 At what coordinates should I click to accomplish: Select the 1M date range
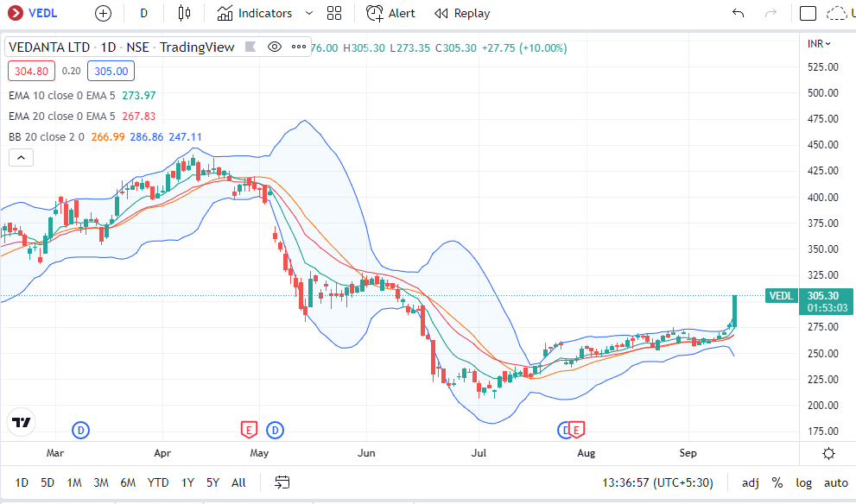click(74, 482)
